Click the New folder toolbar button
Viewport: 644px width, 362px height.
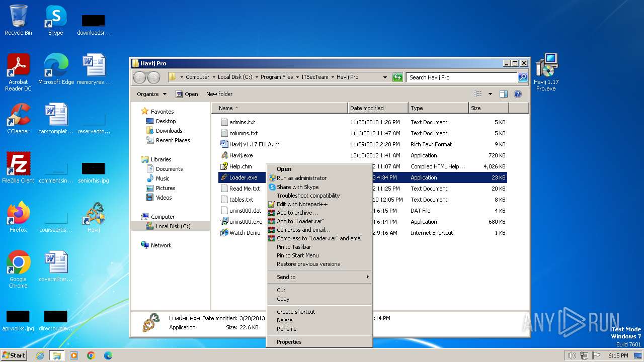(219, 94)
